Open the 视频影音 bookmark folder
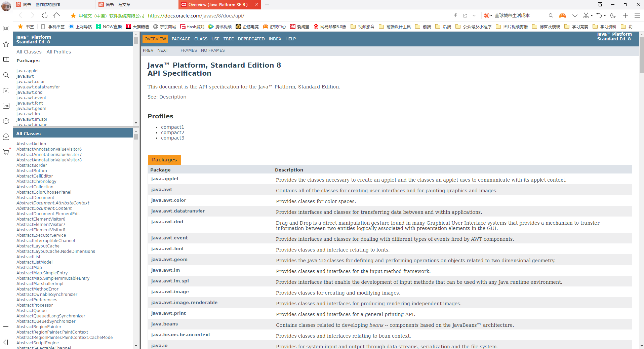This screenshot has height=349, width=644. 362,27
